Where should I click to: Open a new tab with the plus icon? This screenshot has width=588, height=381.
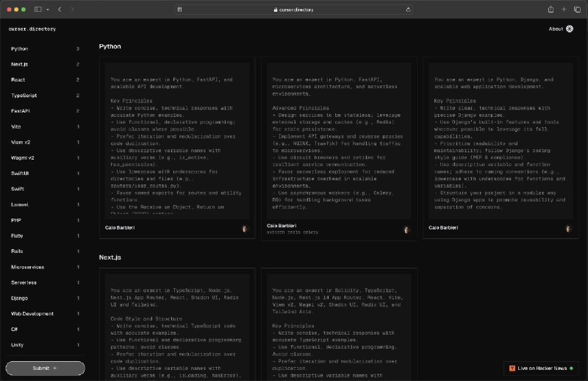(x=564, y=10)
